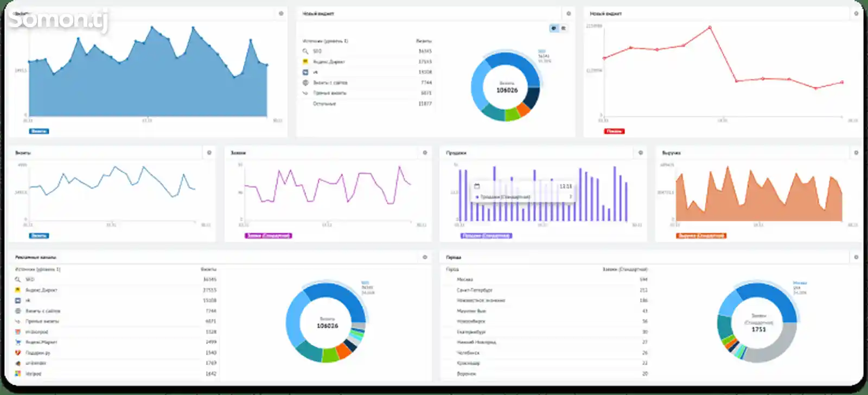Switch Новый виджет to table view
Viewport: 868px width, 395px height.
point(564,28)
